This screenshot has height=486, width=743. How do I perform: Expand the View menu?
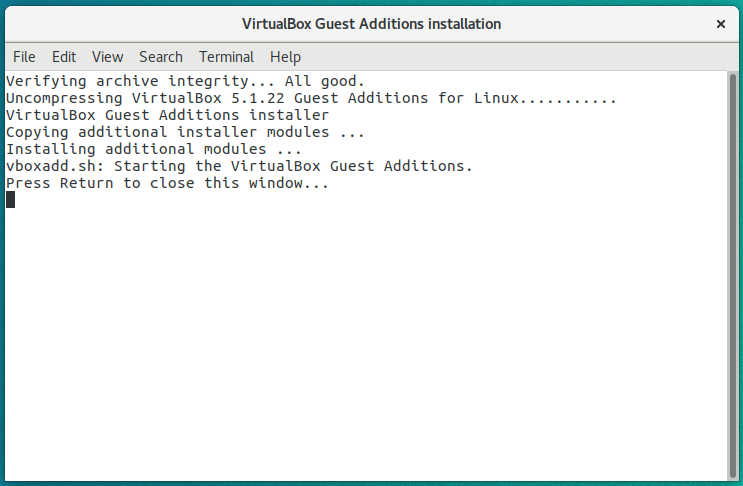click(x=107, y=57)
